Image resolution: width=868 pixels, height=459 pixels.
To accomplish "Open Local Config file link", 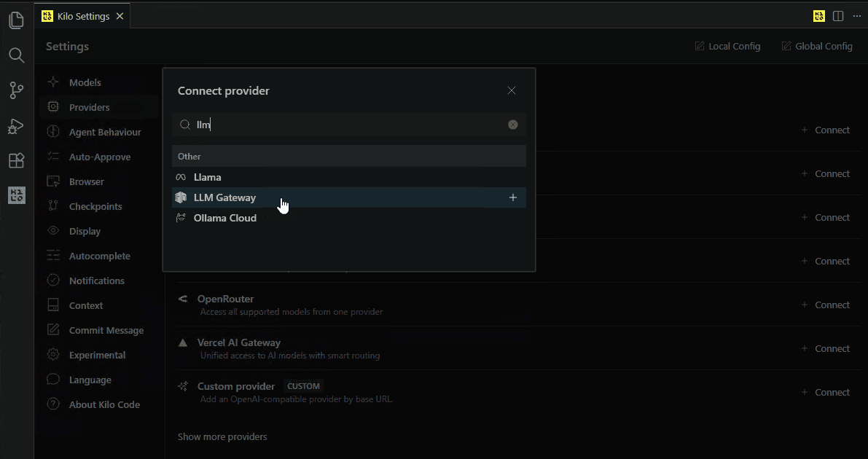I will point(727,47).
